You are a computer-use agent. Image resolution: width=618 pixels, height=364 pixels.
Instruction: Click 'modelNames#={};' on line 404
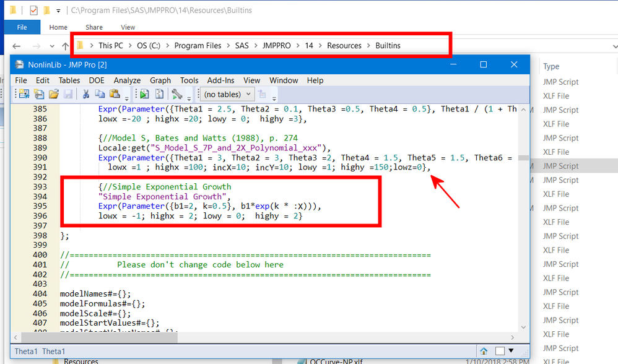pos(95,294)
